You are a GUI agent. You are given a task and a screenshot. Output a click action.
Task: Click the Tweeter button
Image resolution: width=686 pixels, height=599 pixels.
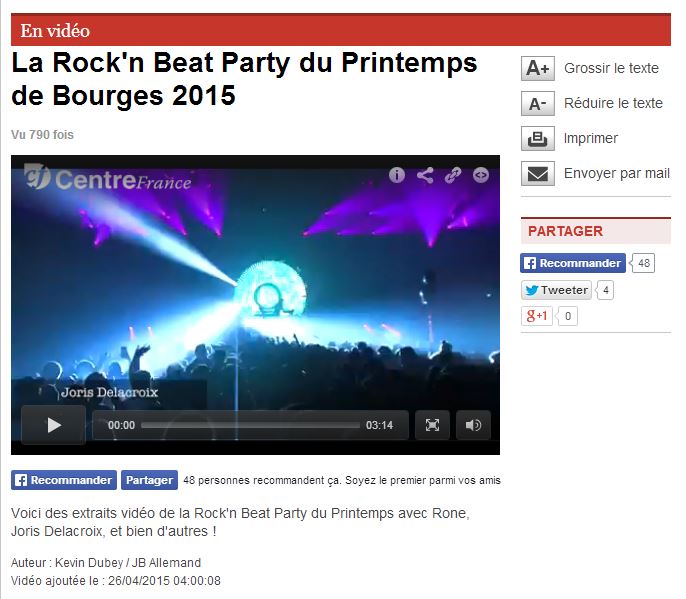556,290
